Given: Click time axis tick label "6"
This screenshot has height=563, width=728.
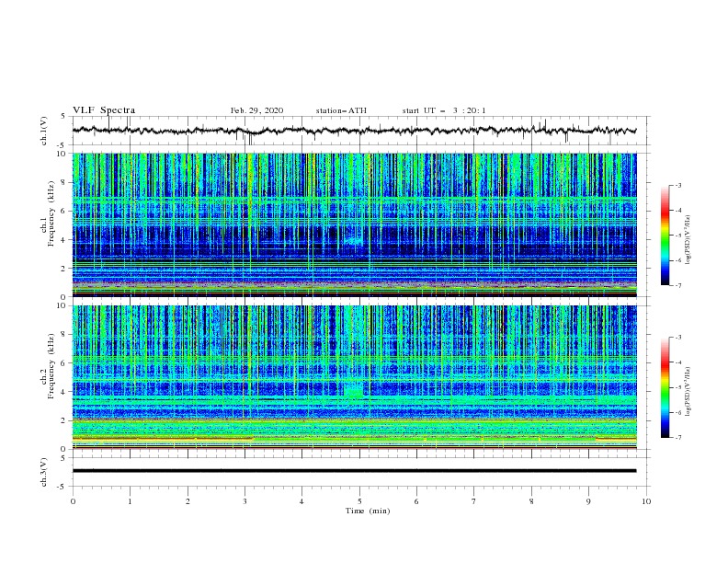Looking at the screenshot, I should 416,501.
